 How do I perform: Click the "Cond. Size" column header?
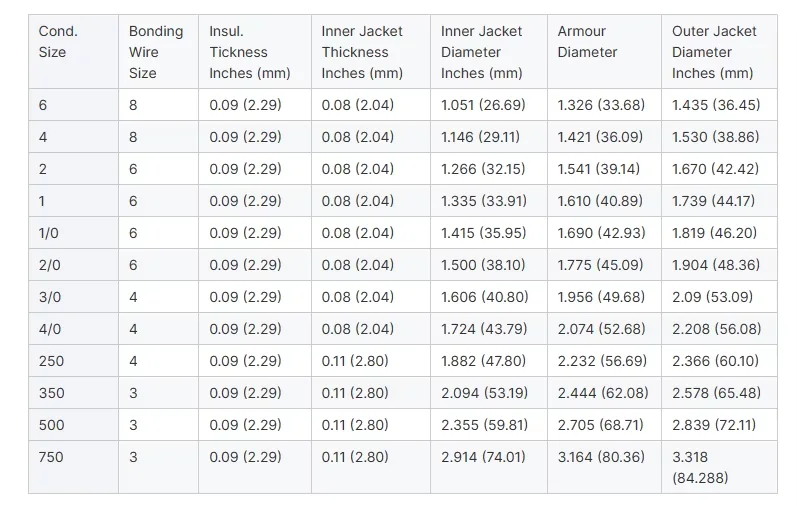tap(58, 42)
